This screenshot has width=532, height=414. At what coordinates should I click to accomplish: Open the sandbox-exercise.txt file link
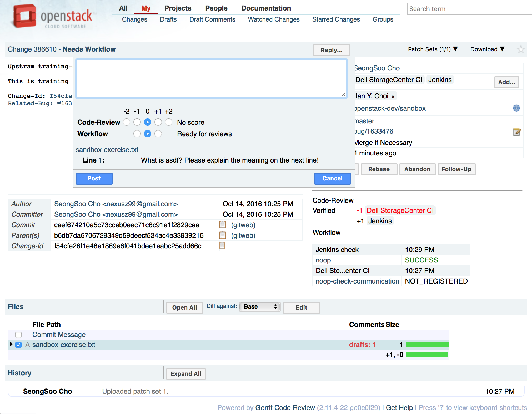[64, 345]
